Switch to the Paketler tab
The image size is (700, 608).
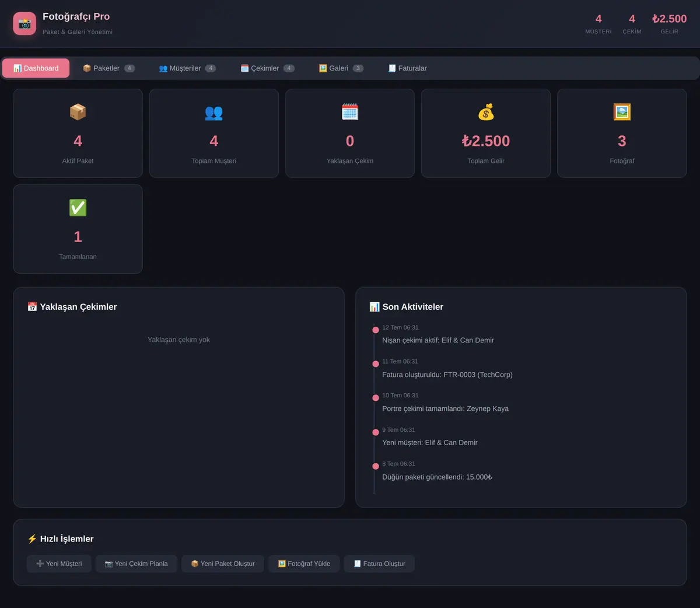click(x=109, y=68)
